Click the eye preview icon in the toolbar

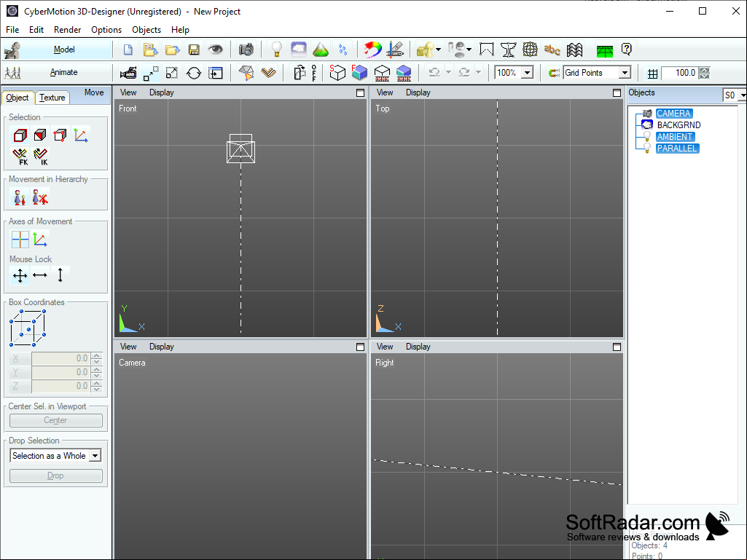[215, 49]
